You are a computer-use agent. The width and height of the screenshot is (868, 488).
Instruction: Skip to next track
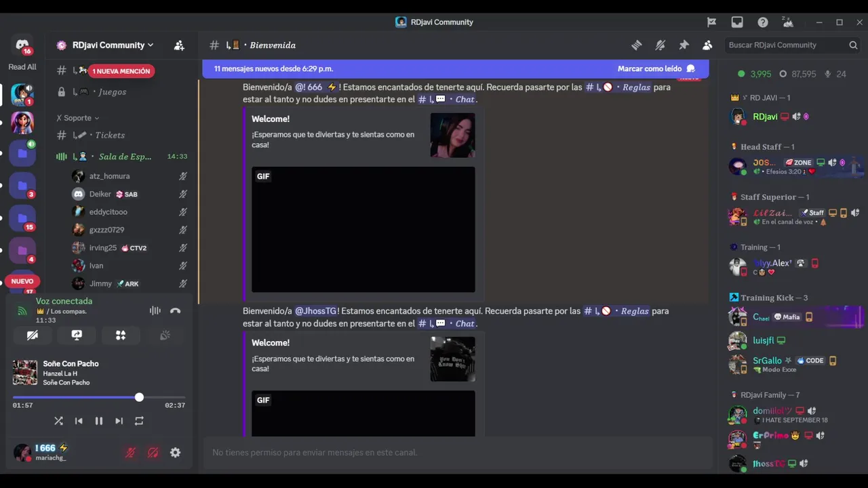[119, 421]
